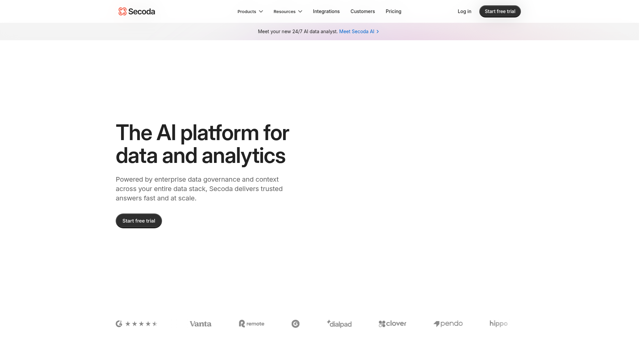Open the Integrations page
Viewport: 644px width, 362px height.
[326, 11]
